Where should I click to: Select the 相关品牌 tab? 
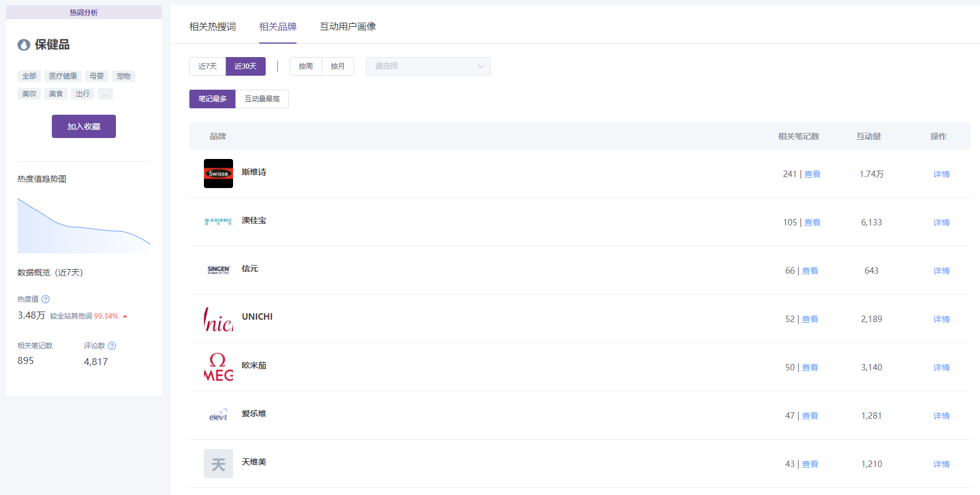coord(278,27)
